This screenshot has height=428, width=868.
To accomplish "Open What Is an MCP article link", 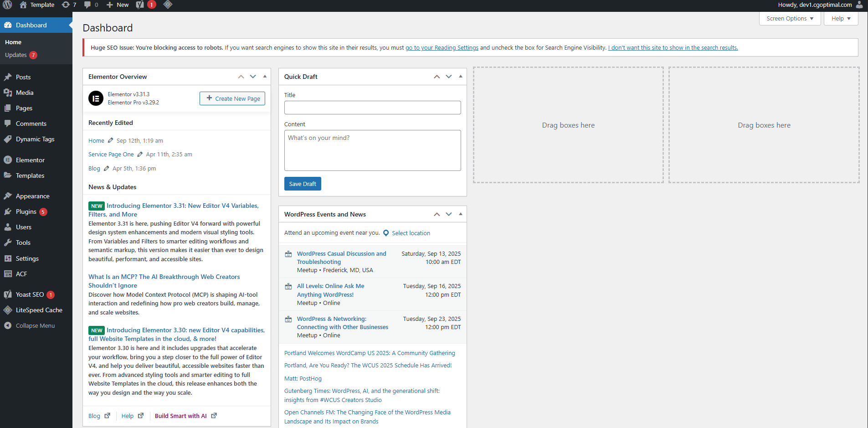I will point(164,281).
